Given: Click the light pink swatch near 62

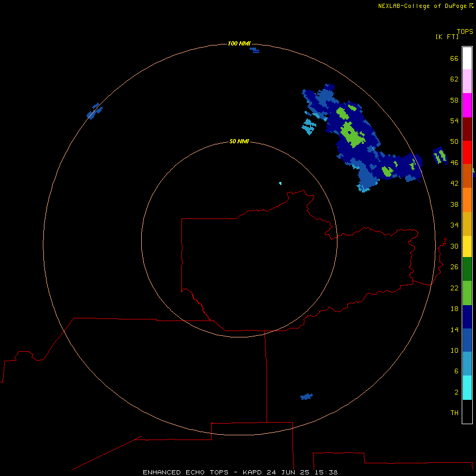Looking at the screenshot, I should 467,81.
